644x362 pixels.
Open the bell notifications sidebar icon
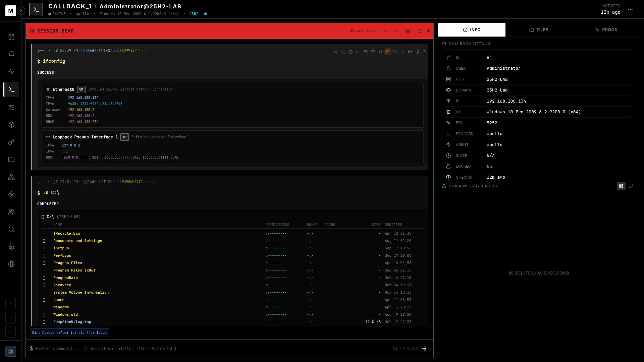[x=11, y=54]
